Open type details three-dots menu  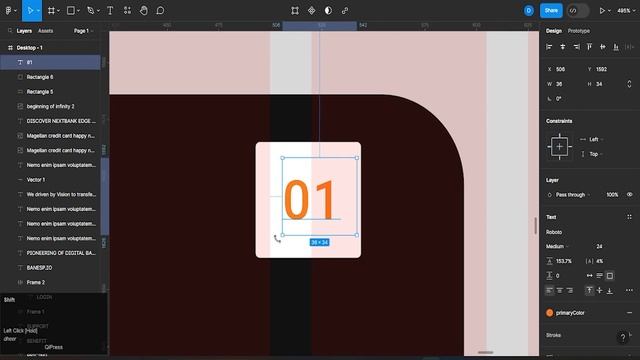coord(629,290)
